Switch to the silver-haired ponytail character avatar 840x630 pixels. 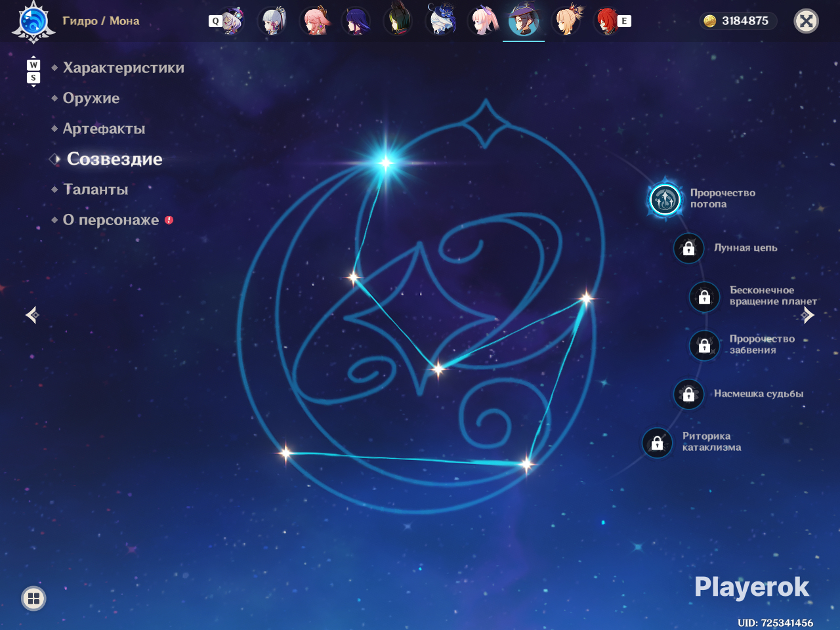(x=272, y=21)
